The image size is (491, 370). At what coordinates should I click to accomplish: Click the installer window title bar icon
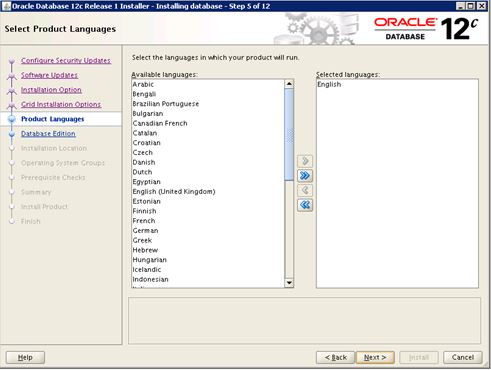tap(6, 6)
